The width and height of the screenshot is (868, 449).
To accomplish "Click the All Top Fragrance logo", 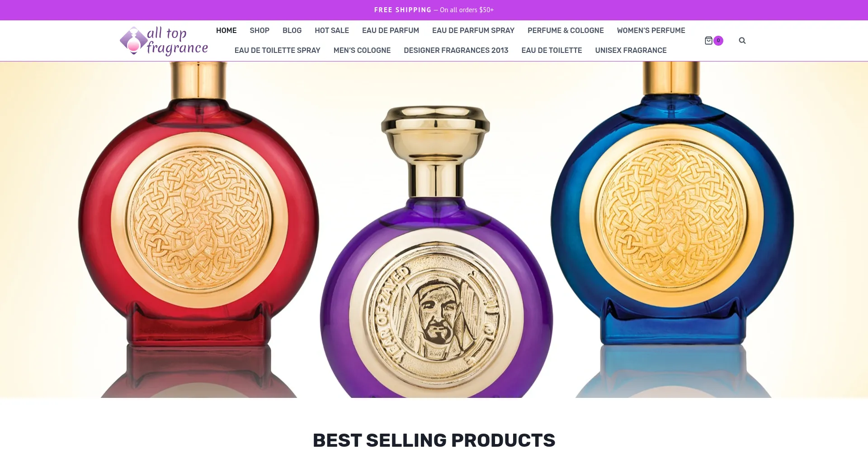I will click(164, 41).
